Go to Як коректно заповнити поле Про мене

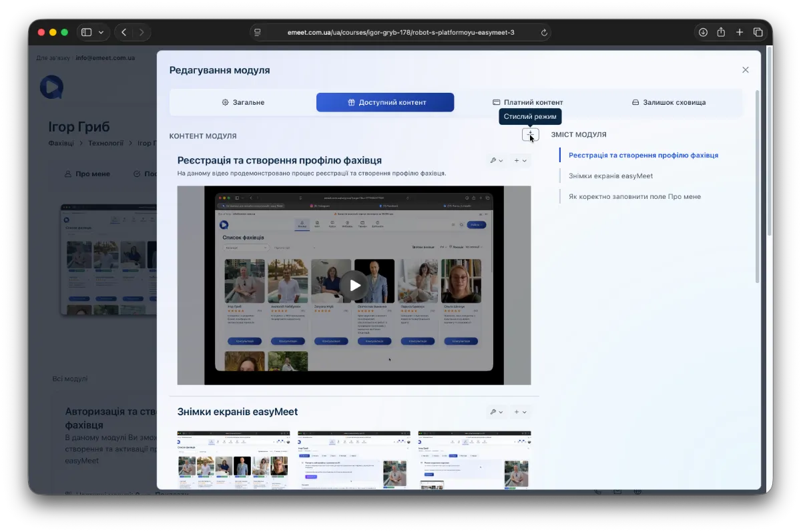click(x=634, y=196)
